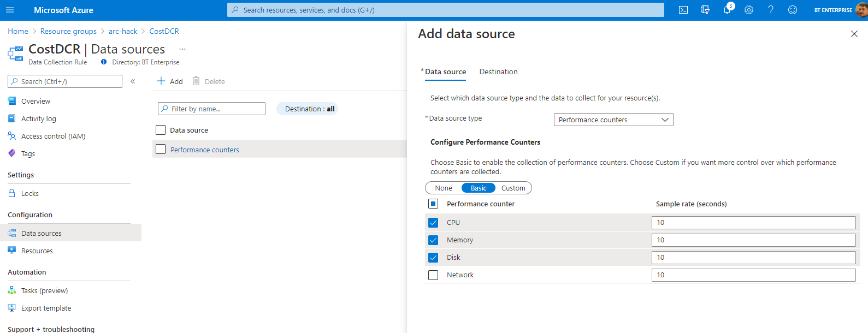Enable the Network performance counter
868x333 pixels.
pyautogui.click(x=433, y=275)
